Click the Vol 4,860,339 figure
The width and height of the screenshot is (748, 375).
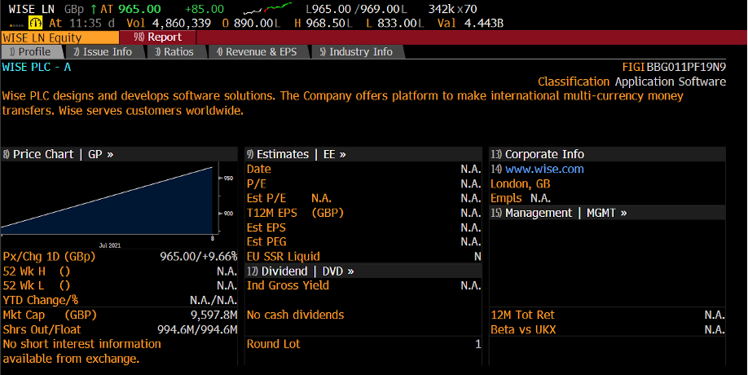click(x=168, y=23)
